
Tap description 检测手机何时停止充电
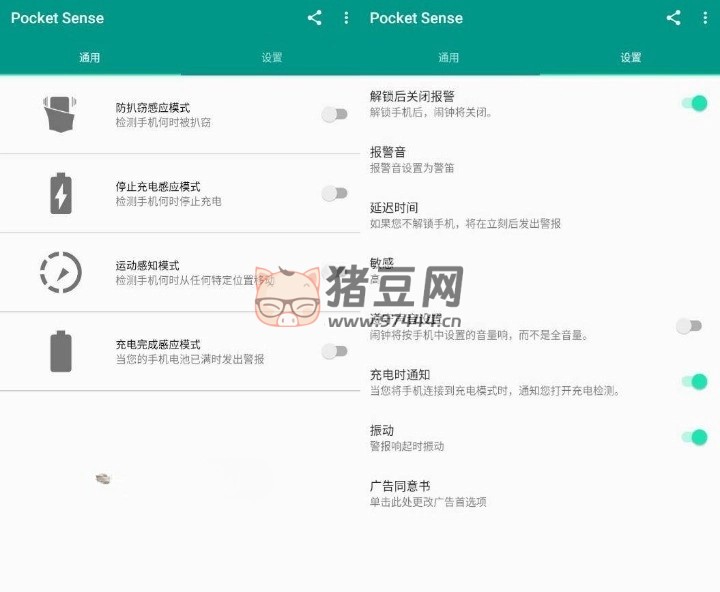169,202
